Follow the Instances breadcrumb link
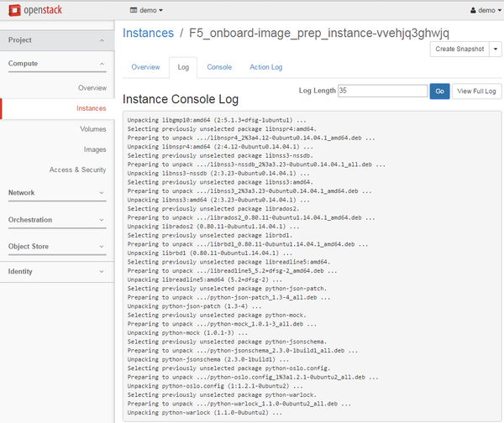The height and width of the screenshot is (423, 504). [148, 33]
